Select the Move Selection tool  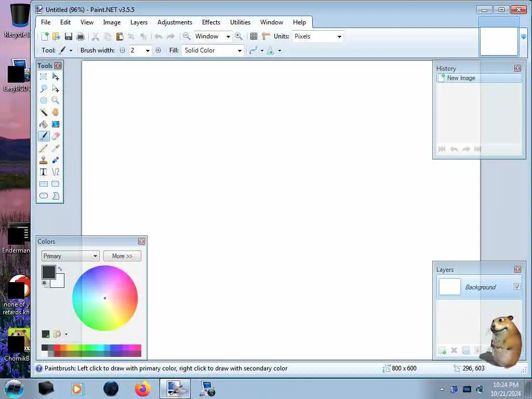(56, 88)
